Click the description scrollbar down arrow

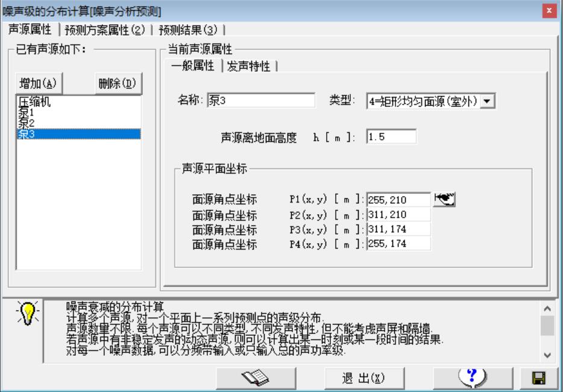pyautogui.click(x=547, y=355)
